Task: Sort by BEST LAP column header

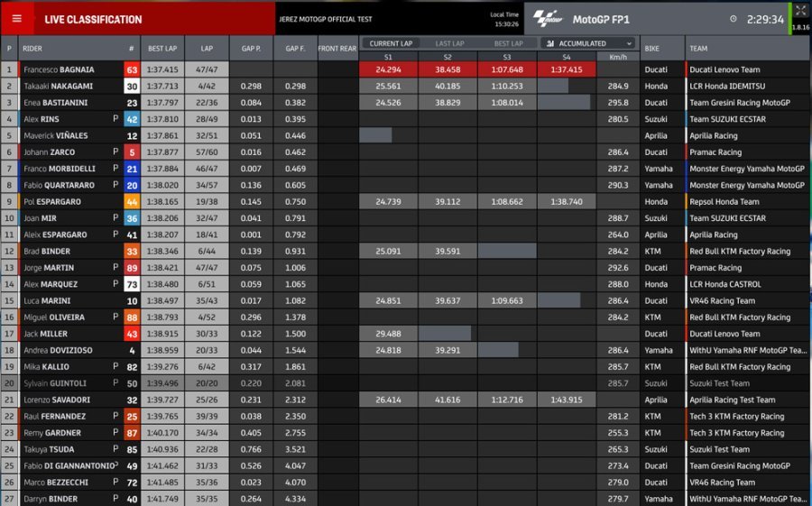Action: tap(162, 48)
